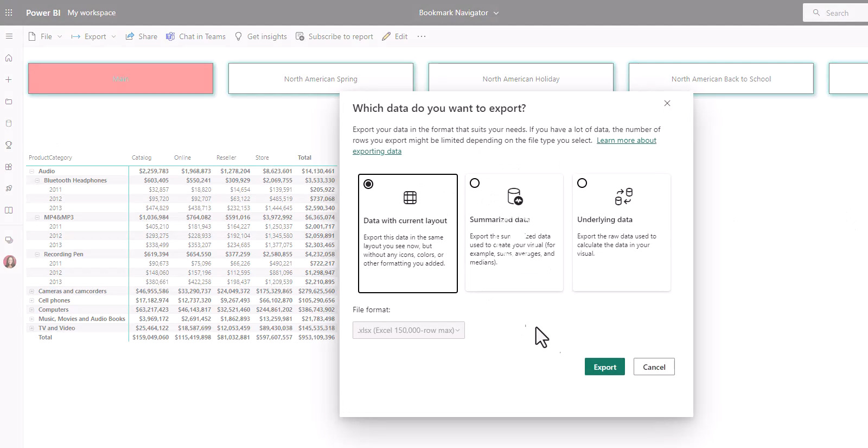Screen dimensions: 868x448
Task: Collapse the Audio category row
Action: click(x=32, y=171)
